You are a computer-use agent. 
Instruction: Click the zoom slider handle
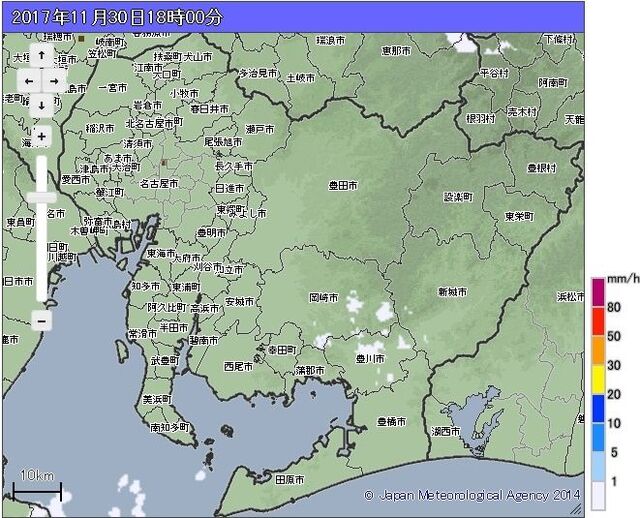pyautogui.click(x=41, y=198)
